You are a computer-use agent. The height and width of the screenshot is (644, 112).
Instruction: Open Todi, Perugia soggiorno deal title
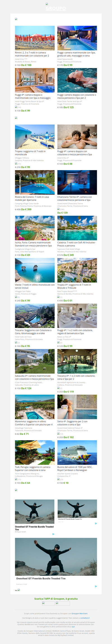click(32, 468)
